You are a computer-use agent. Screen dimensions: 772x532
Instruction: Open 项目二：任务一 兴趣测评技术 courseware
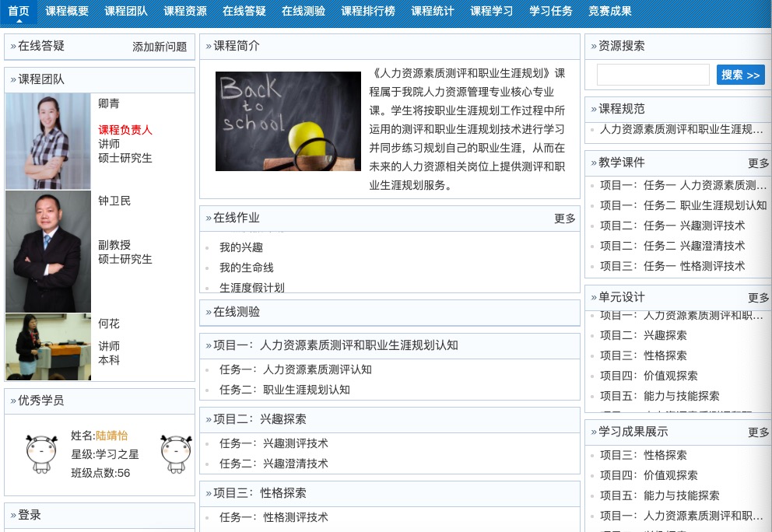click(x=672, y=226)
